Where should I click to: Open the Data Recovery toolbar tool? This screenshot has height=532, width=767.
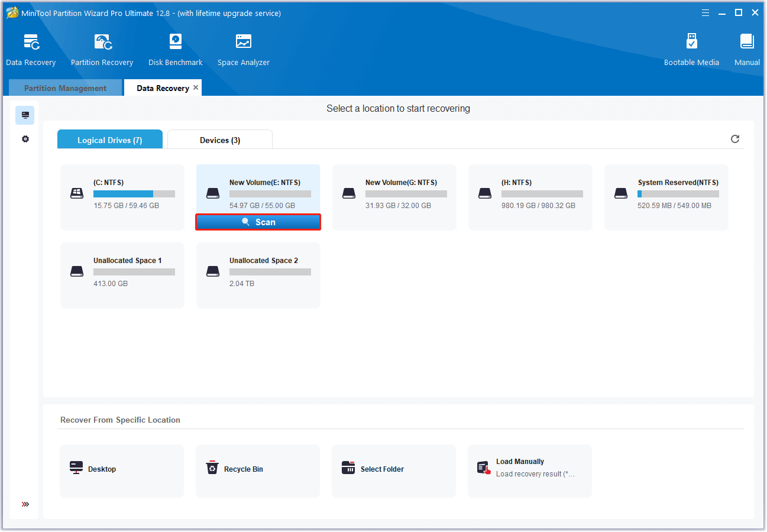pyautogui.click(x=31, y=50)
